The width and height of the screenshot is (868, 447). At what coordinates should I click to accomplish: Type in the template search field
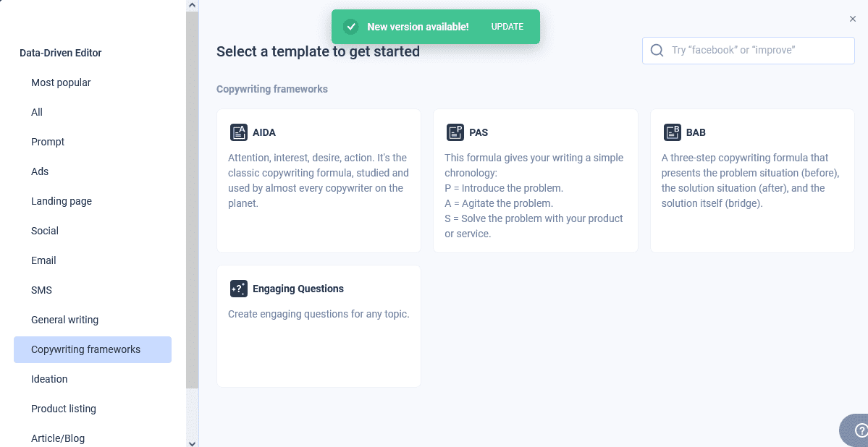757,51
